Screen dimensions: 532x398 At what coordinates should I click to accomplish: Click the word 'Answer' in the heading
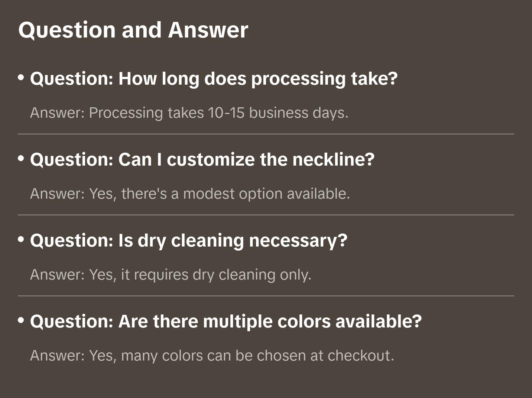click(208, 30)
